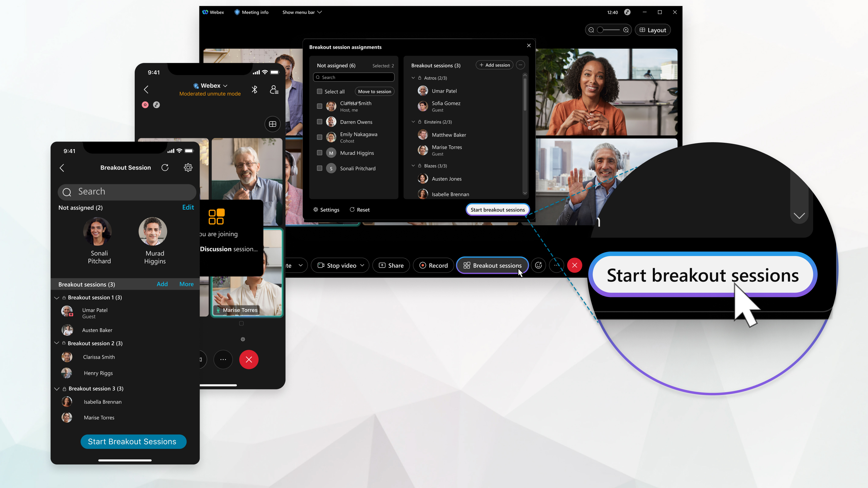Click Start breakout sessions button
Screen dimensions: 868x488
pos(497,209)
